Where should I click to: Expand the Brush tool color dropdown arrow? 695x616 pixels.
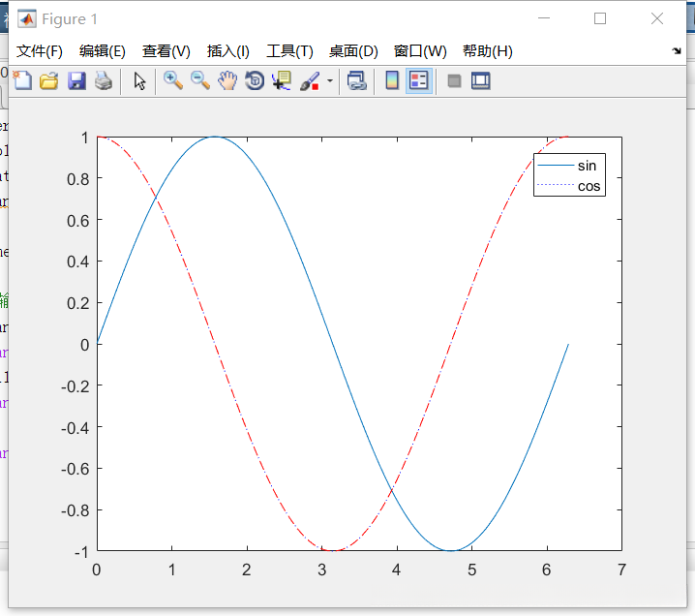pyautogui.click(x=329, y=81)
